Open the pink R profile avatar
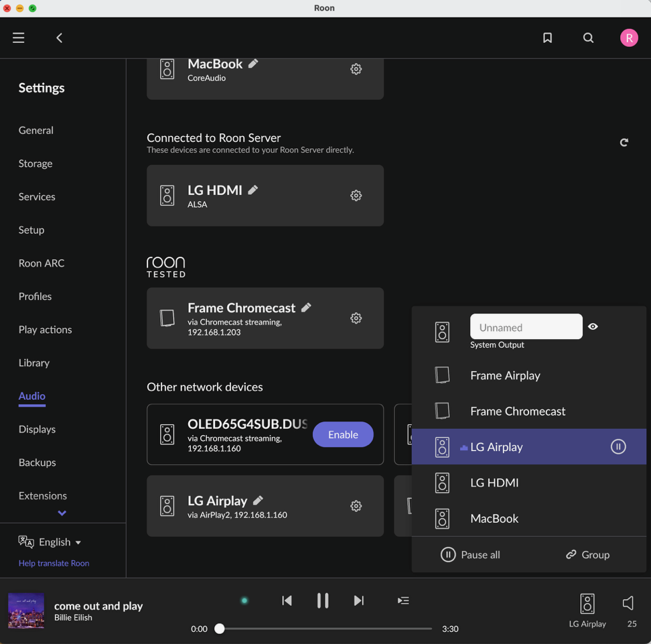Screen dimensions: 651x644 coord(629,38)
